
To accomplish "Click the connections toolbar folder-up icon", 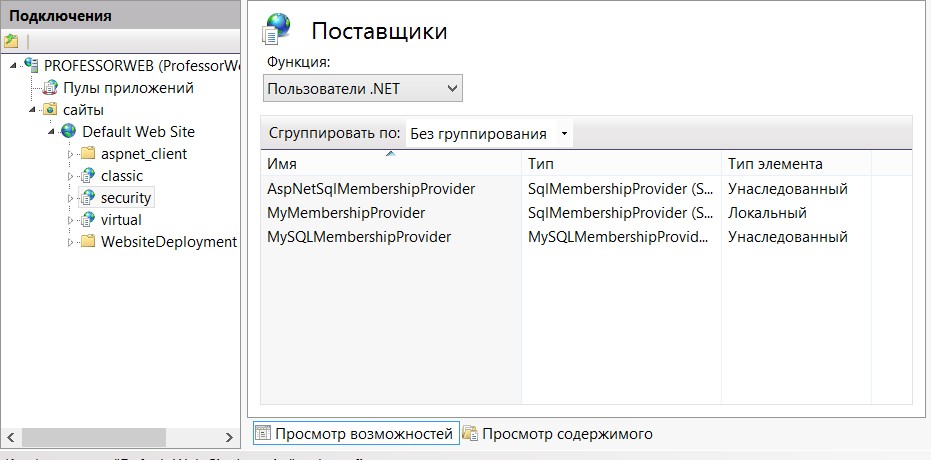I will click(x=11, y=41).
